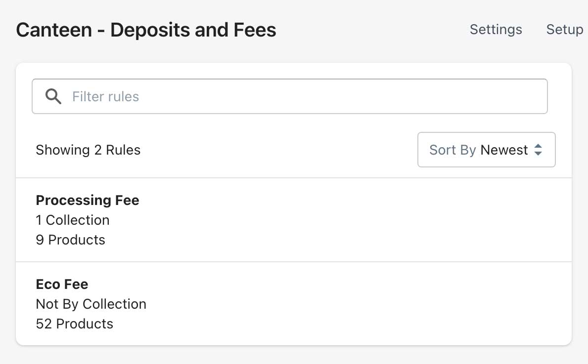The height and width of the screenshot is (364, 588).
Task: Click the Showing 2 Rules text
Action: point(88,150)
